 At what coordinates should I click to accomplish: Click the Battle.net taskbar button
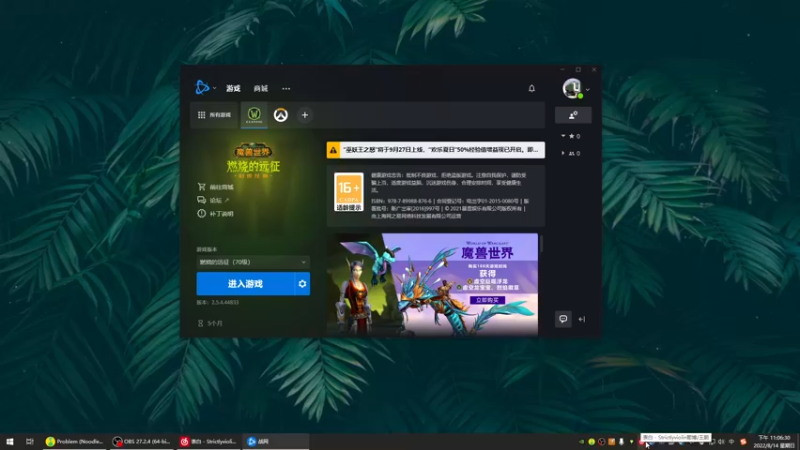(x=276, y=441)
